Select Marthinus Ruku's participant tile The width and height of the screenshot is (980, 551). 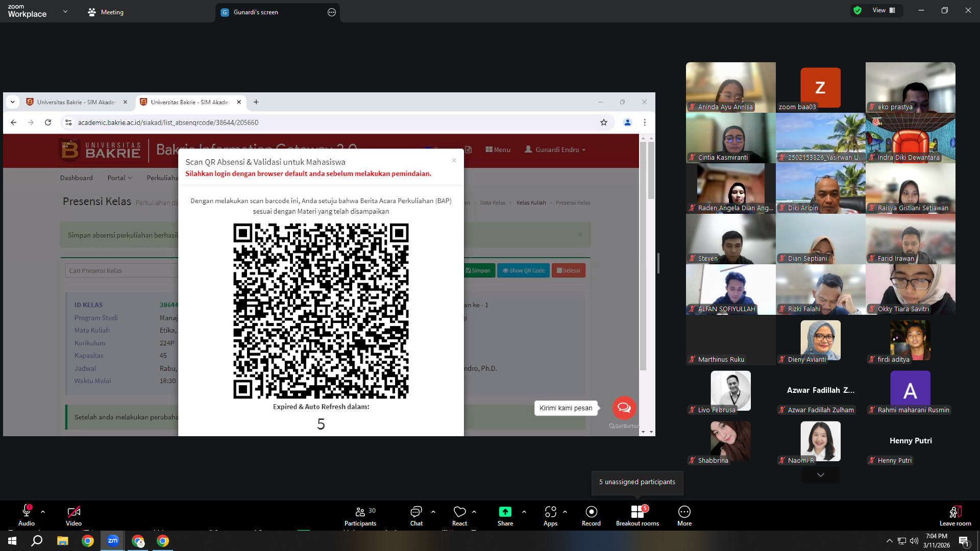tap(731, 340)
